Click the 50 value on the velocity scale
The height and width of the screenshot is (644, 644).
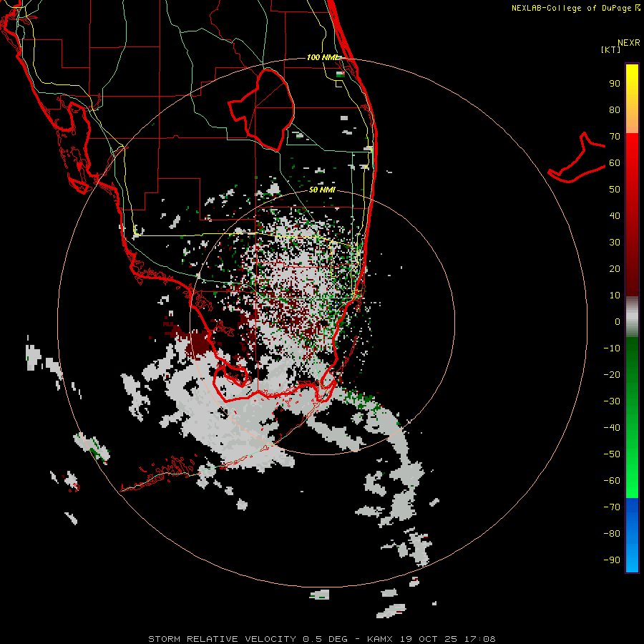pos(615,190)
